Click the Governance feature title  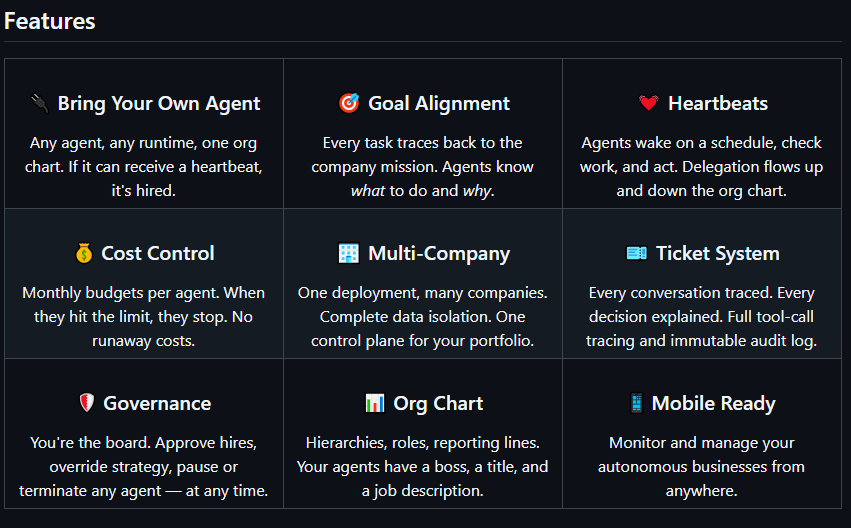point(157,404)
